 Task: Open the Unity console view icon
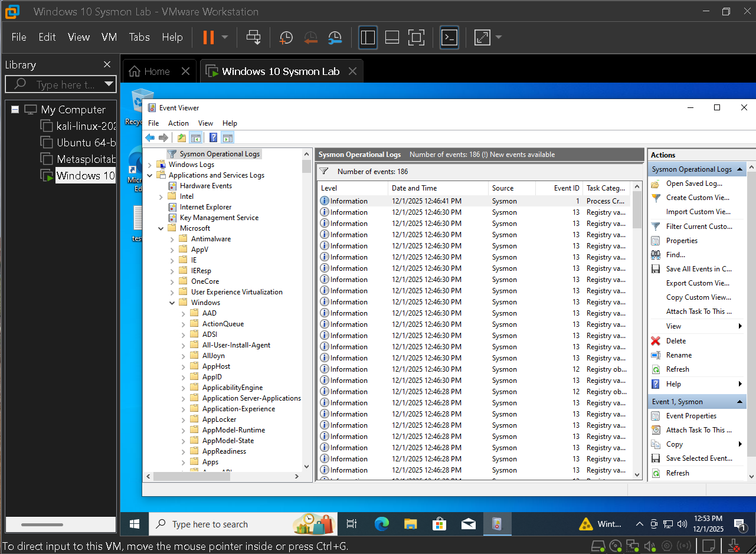[x=449, y=37]
